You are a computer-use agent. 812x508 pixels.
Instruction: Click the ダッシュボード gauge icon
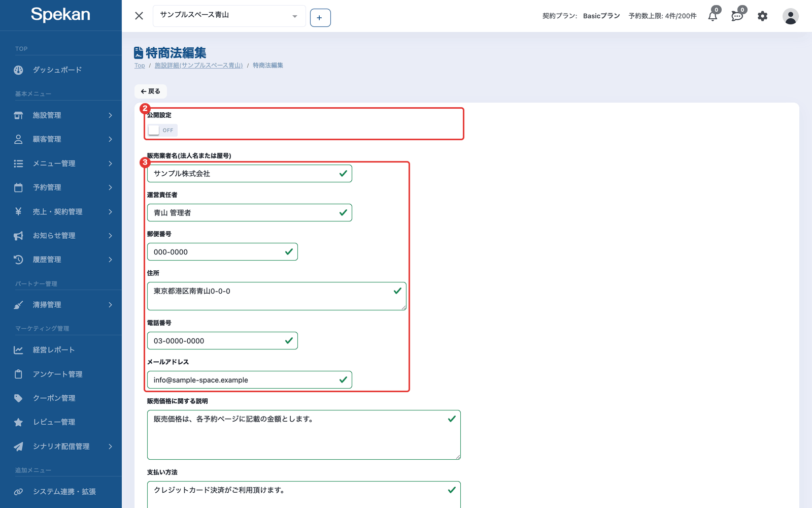18,70
